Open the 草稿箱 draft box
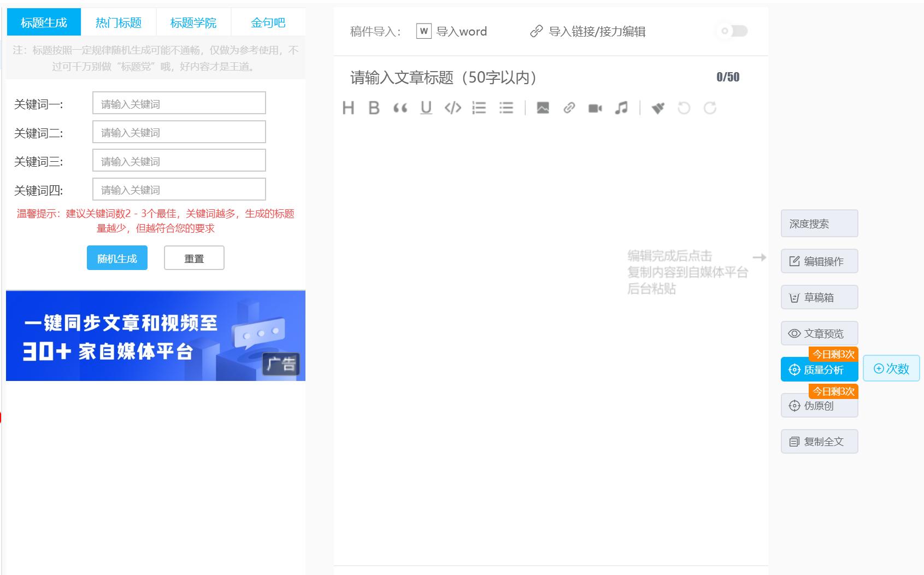This screenshot has width=924, height=575. (819, 297)
